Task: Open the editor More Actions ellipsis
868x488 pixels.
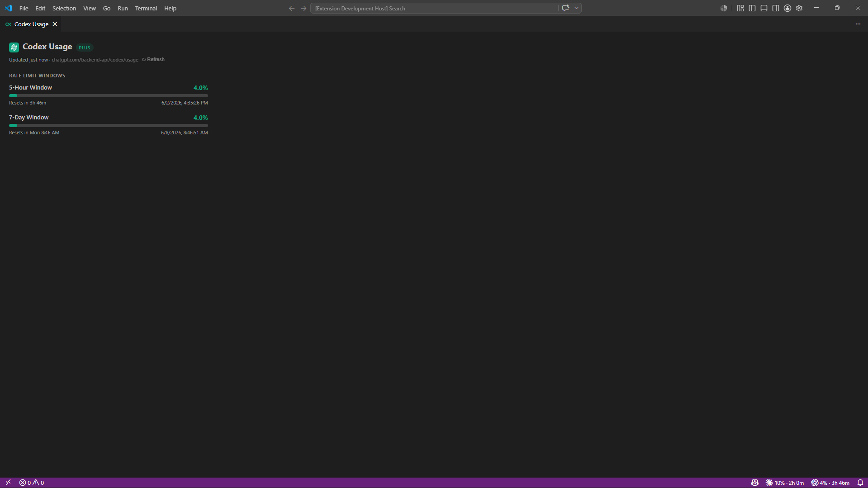Action: pos(858,24)
